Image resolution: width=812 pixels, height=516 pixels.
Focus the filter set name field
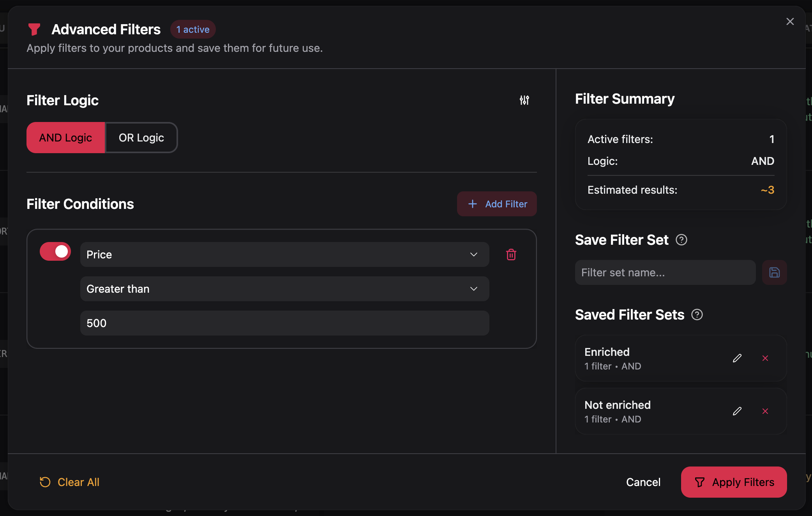click(x=665, y=272)
